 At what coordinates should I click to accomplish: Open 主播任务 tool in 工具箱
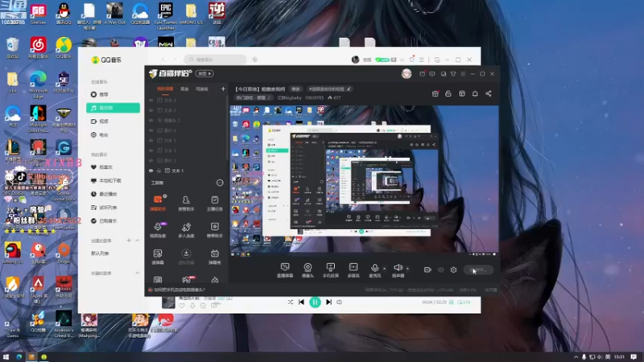(214, 203)
